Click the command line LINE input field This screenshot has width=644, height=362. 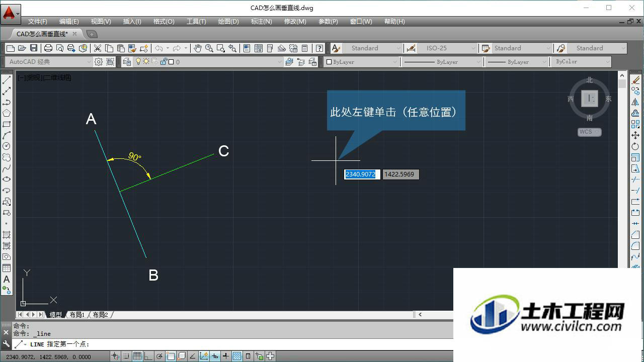(231, 344)
